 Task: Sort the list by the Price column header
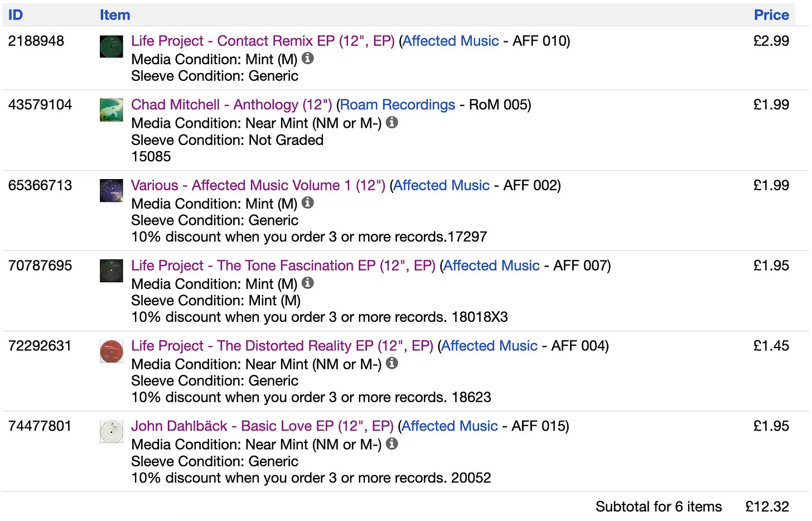pos(771,15)
